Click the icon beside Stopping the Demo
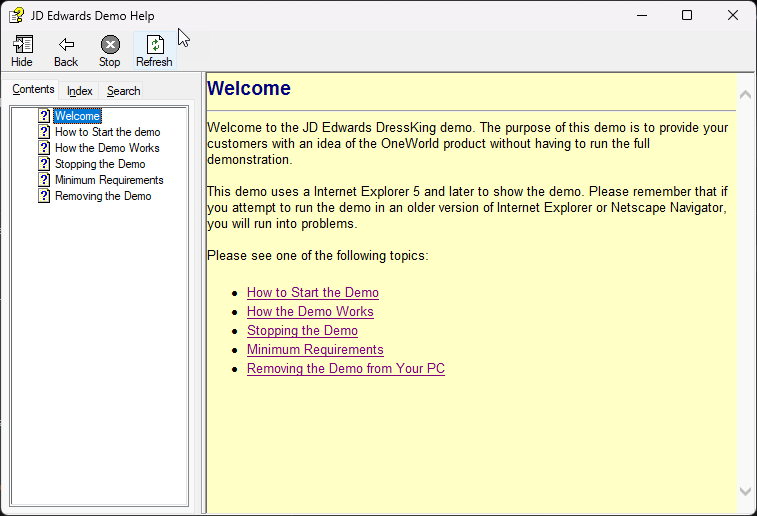The height and width of the screenshot is (516, 757). tap(44, 164)
